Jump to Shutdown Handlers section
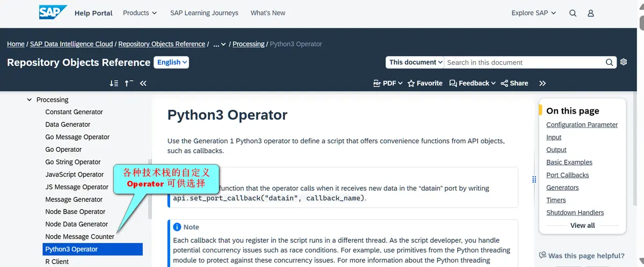Screen dimensions: 644x267 pyautogui.click(x=575, y=213)
